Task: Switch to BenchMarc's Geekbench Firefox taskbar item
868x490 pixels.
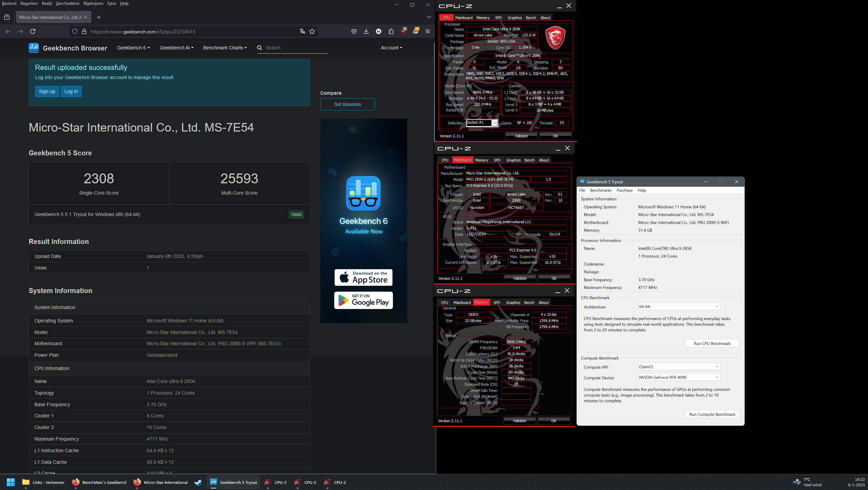Action: click(99, 482)
